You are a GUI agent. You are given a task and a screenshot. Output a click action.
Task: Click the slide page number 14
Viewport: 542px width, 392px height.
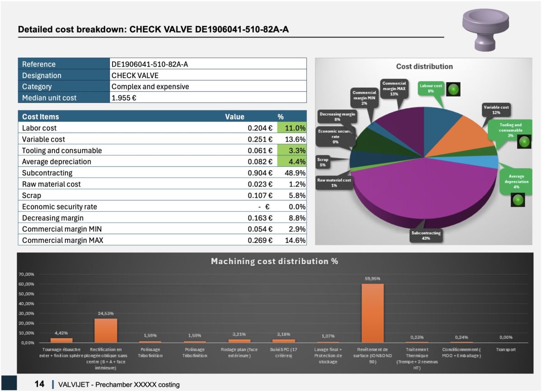[x=39, y=384]
